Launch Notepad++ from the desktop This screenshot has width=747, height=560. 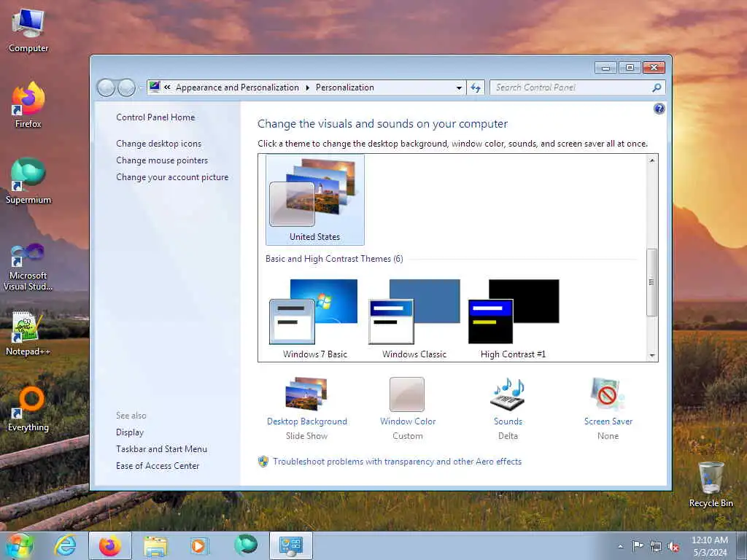click(28, 332)
